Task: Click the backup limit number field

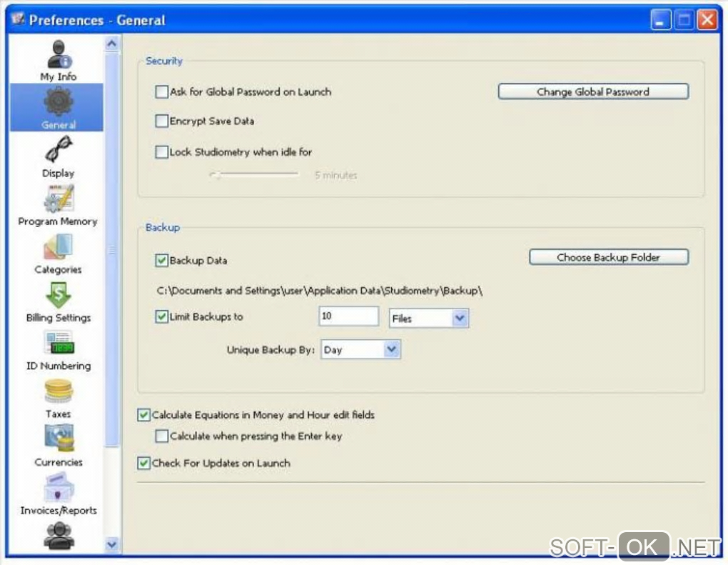Action: [x=349, y=316]
